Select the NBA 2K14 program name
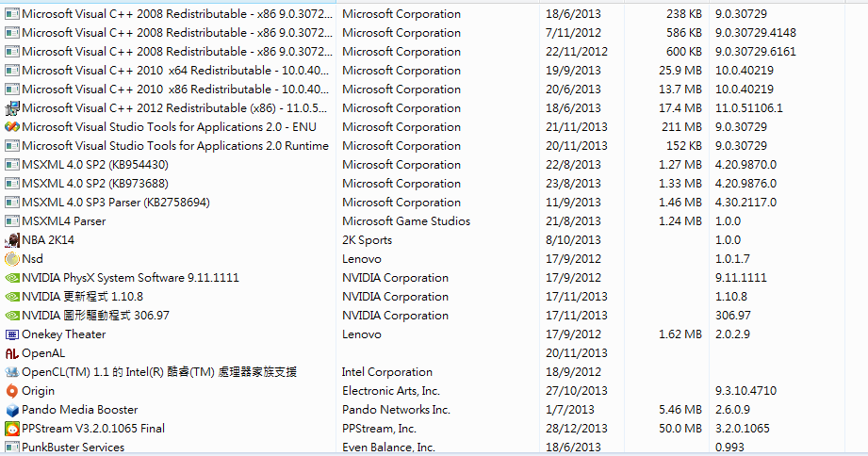Image resolution: width=868 pixels, height=456 pixels. 48,240
